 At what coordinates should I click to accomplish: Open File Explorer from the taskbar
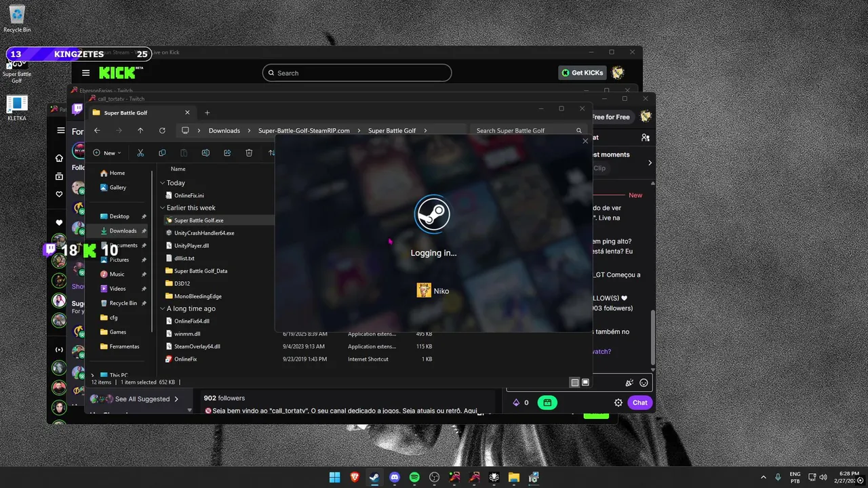coord(513,477)
